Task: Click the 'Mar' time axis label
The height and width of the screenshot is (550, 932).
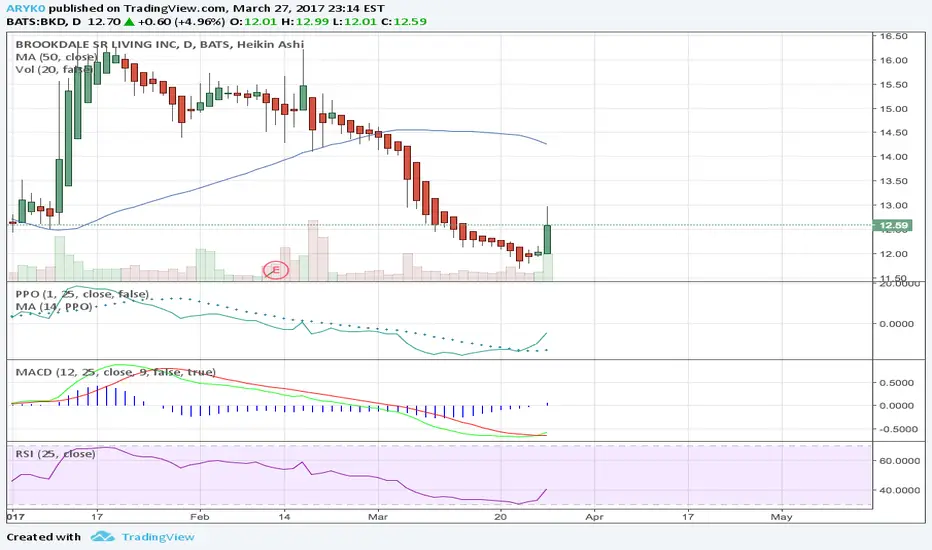Action: 378,517
